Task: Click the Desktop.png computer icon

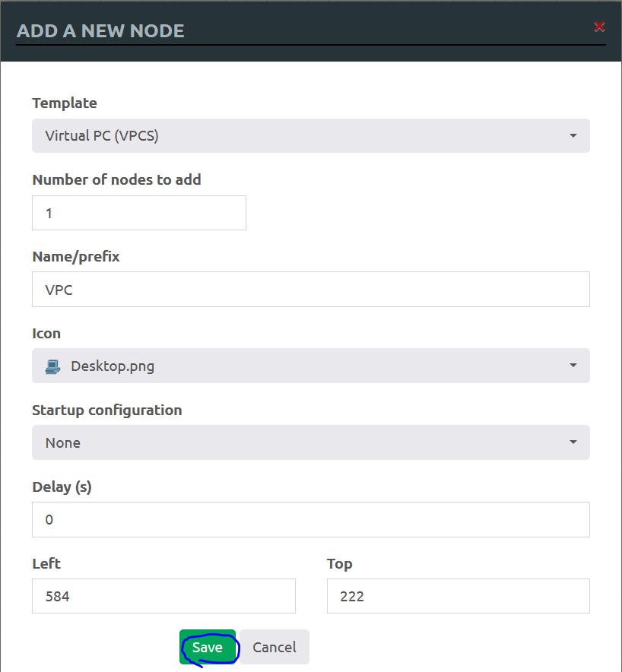Action: pyautogui.click(x=52, y=367)
